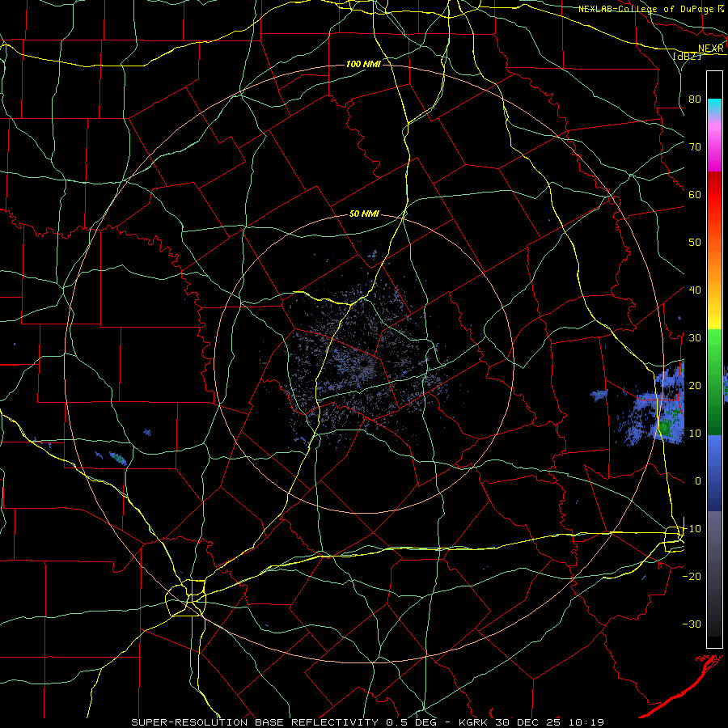
Task: Click the 0 value on the color scale
Action: click(x=697, y=481)
